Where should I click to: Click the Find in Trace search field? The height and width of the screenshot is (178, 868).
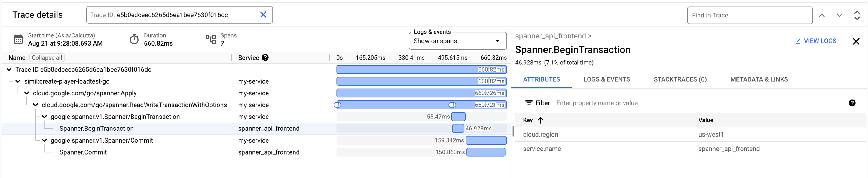(749, 16)
